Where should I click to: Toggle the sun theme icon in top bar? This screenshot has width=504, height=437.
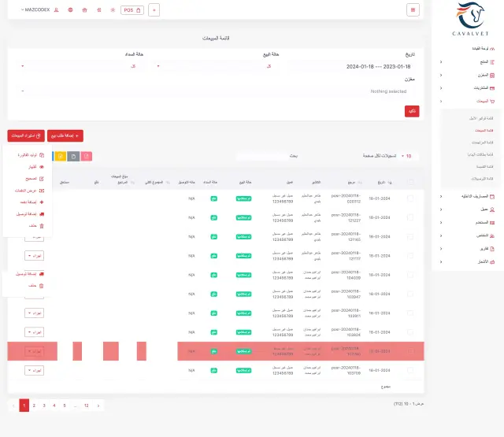coord(113,10)
